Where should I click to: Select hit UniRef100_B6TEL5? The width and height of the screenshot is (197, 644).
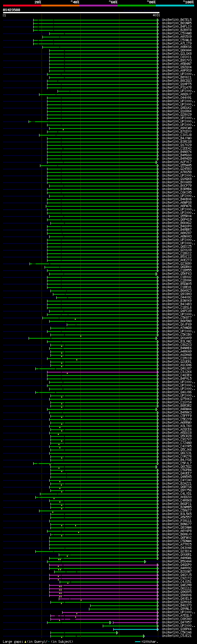click(177, 20)
